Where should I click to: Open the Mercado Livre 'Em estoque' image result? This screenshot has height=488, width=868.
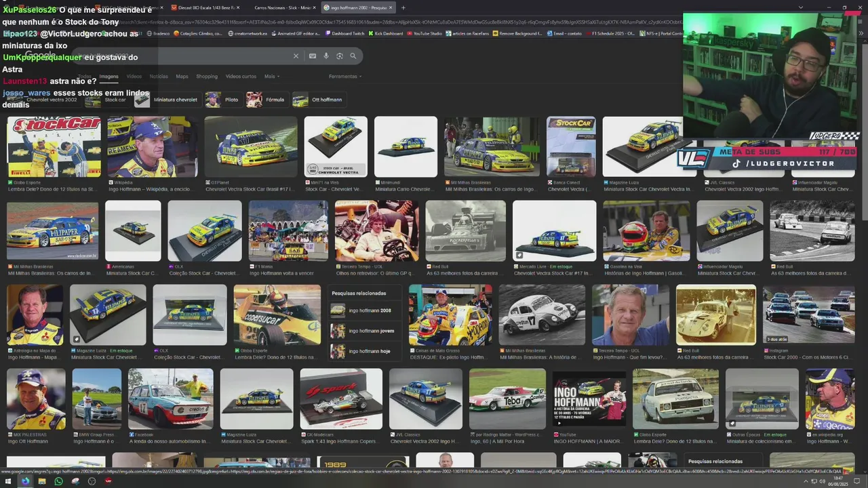(554, 231)
